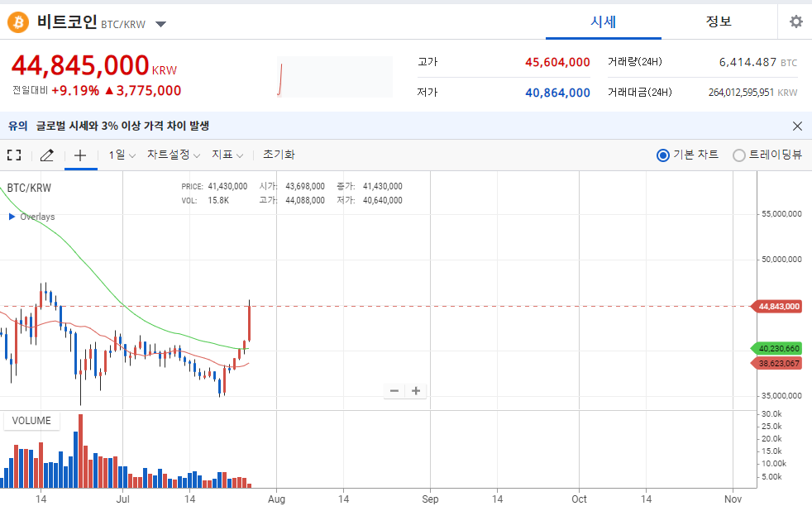
Task: Click the 거래량(24H) value 6,414.487 BTC
Action: pos(758,62)
